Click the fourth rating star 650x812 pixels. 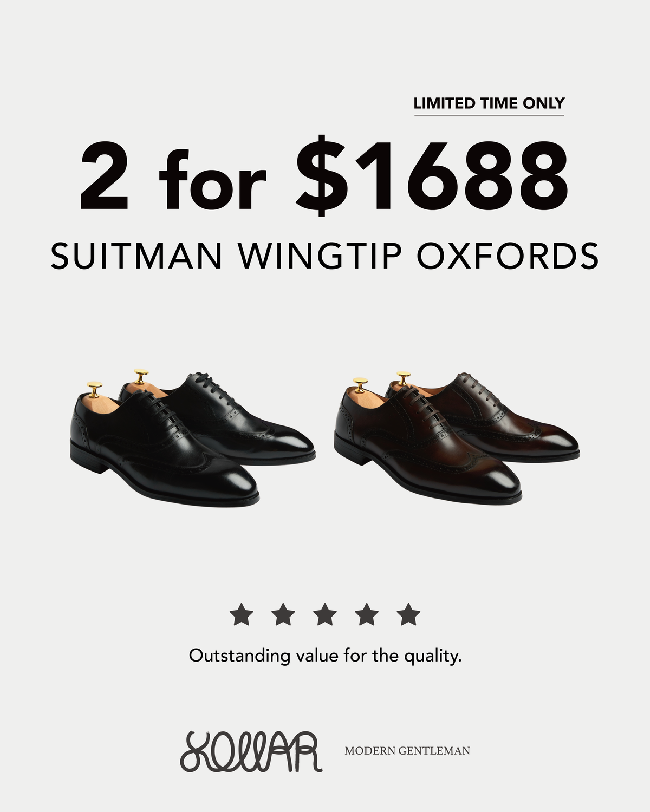[x=367, y=615]
